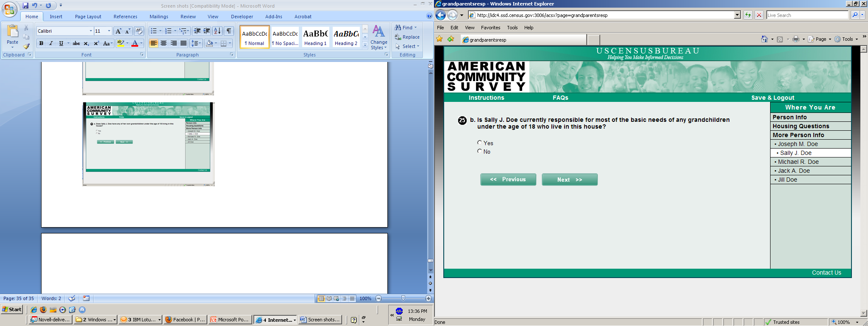Open the File menu in Internet Explorer

pos(441,28)
